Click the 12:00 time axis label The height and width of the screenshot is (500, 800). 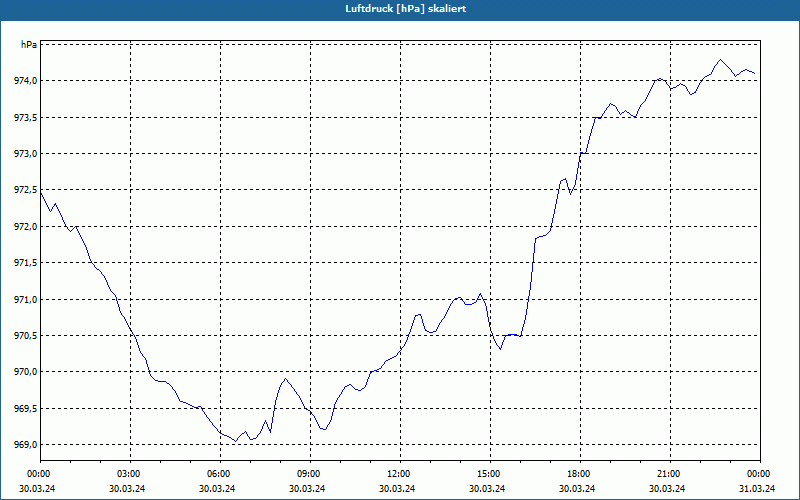[x=400, y=474]
